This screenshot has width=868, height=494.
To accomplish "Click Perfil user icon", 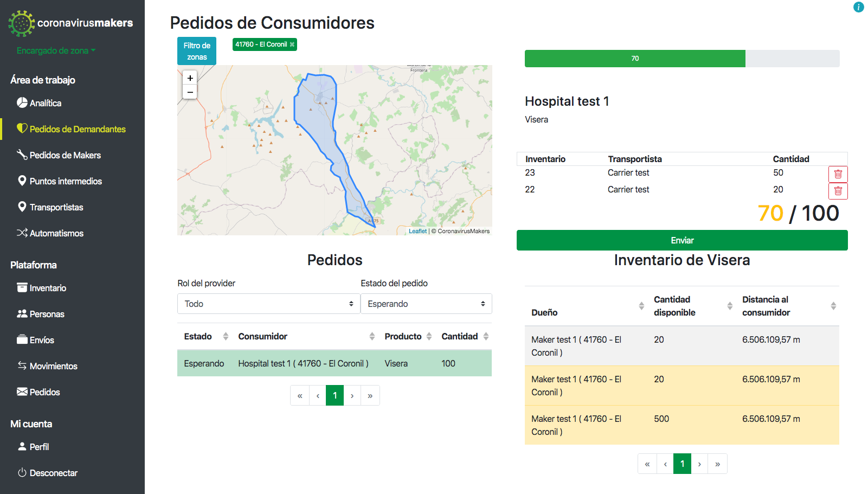I will [x=22, y=446].
